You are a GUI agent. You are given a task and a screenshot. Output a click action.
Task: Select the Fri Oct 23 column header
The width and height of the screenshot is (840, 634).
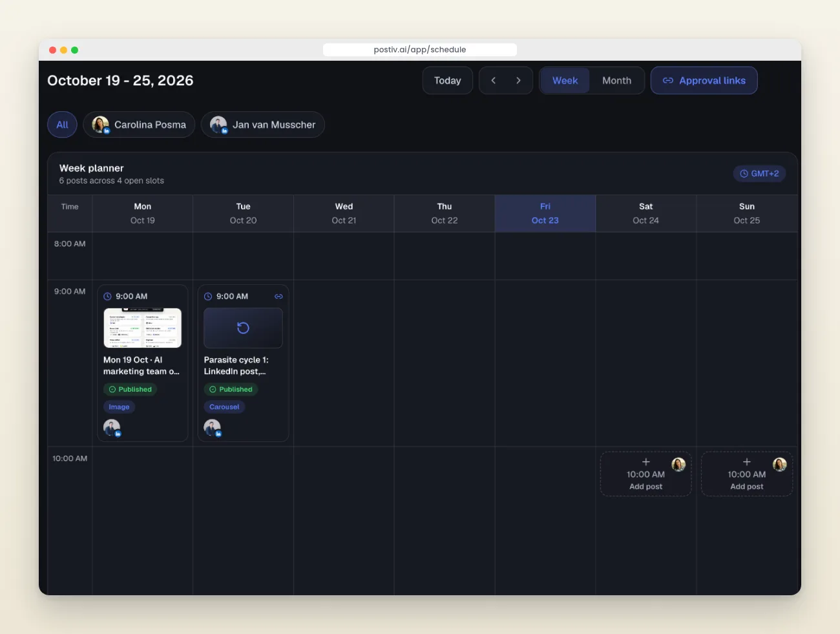[x=545, y=213]
